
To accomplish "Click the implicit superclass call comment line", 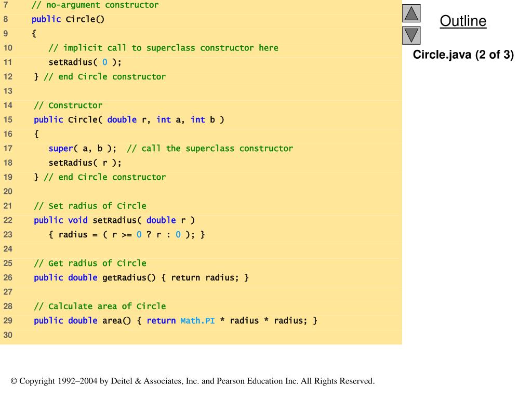I will pos(163,48).
